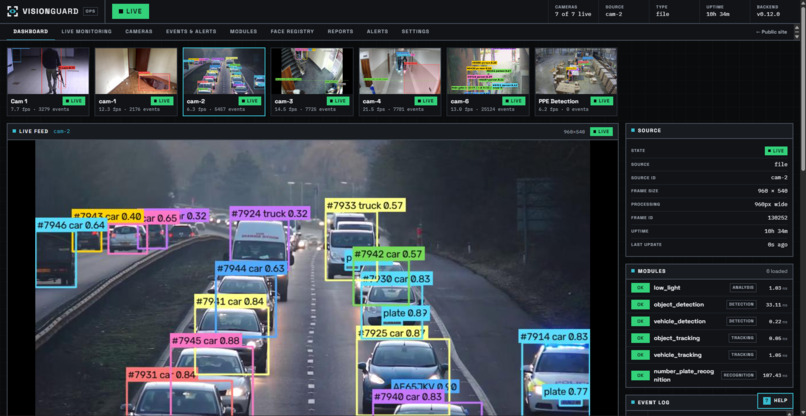
Task: Click the #7942 car 0.57 detection label
Action: tap(389, 254)
